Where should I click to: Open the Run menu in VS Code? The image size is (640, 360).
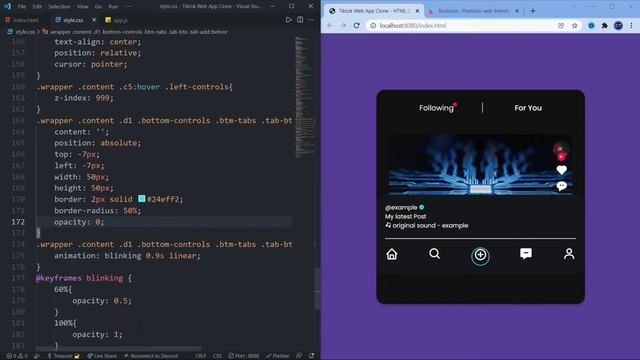point(113,7)
